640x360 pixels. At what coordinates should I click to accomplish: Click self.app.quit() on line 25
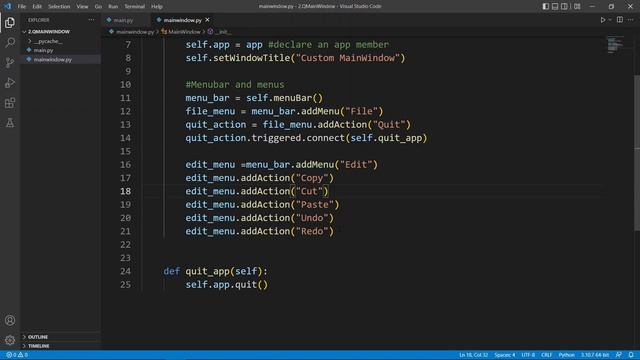click(x=227, y=284)
